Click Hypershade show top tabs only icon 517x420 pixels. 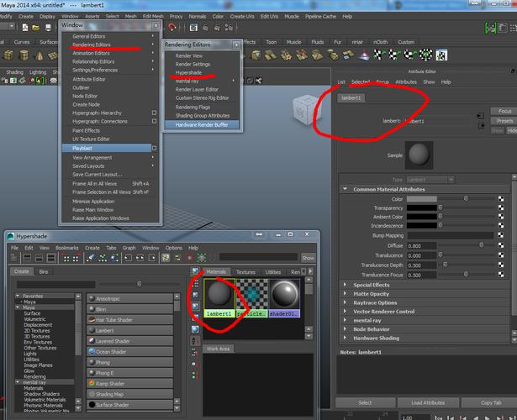pos(27,258)
